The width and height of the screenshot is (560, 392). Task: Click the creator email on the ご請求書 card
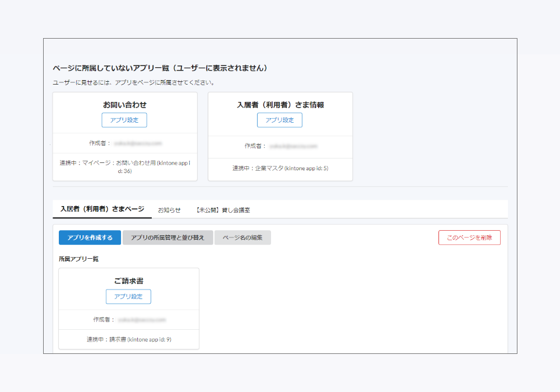(138, 319)
